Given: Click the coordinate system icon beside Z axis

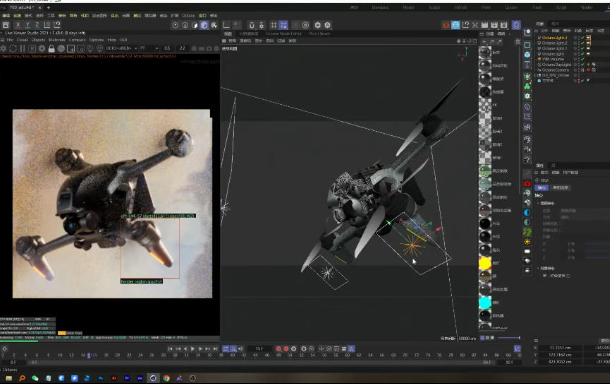Looking at the screenshot, I should (47, 25).
